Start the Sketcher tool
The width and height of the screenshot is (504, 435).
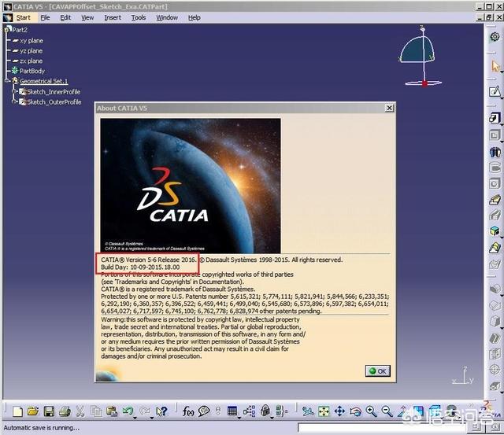click(x=495, y=91)
